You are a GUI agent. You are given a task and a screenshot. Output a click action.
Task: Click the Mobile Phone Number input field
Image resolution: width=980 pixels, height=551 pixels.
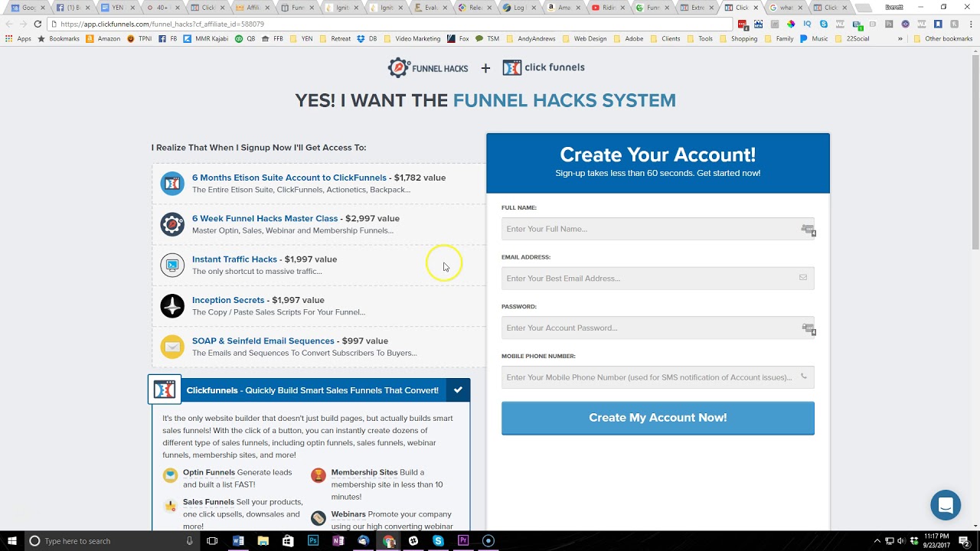point(658,377)
